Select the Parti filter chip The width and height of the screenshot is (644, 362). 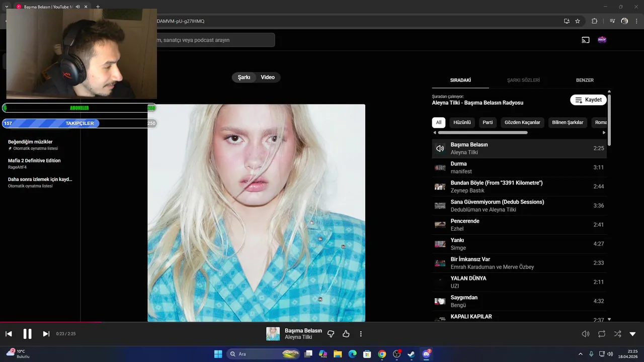click(488, 122)
